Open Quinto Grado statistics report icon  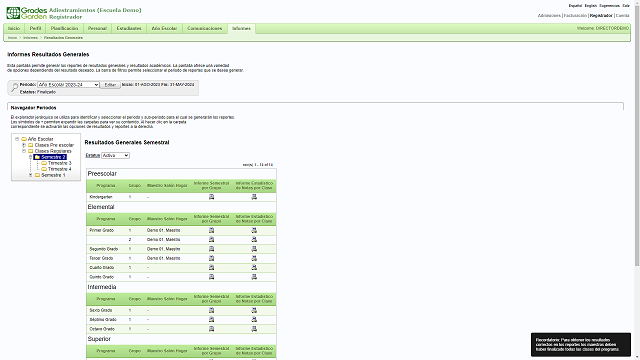(254, 277)
